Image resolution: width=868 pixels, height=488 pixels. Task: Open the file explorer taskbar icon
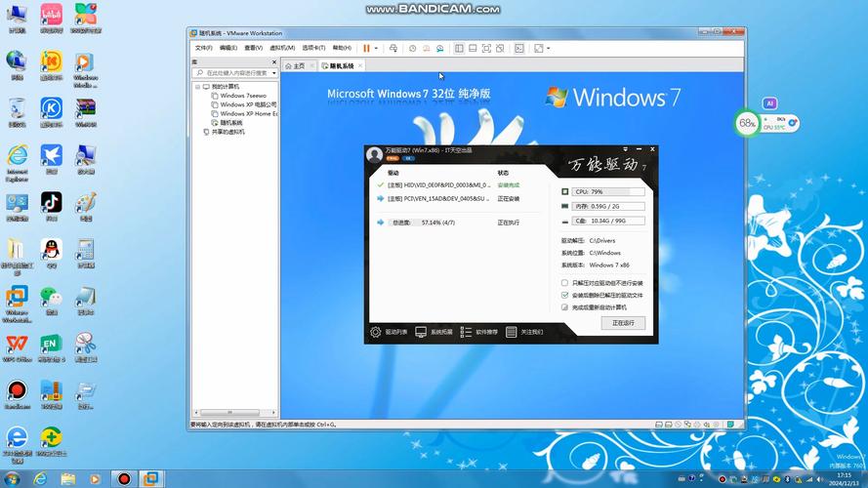point(68,478)
